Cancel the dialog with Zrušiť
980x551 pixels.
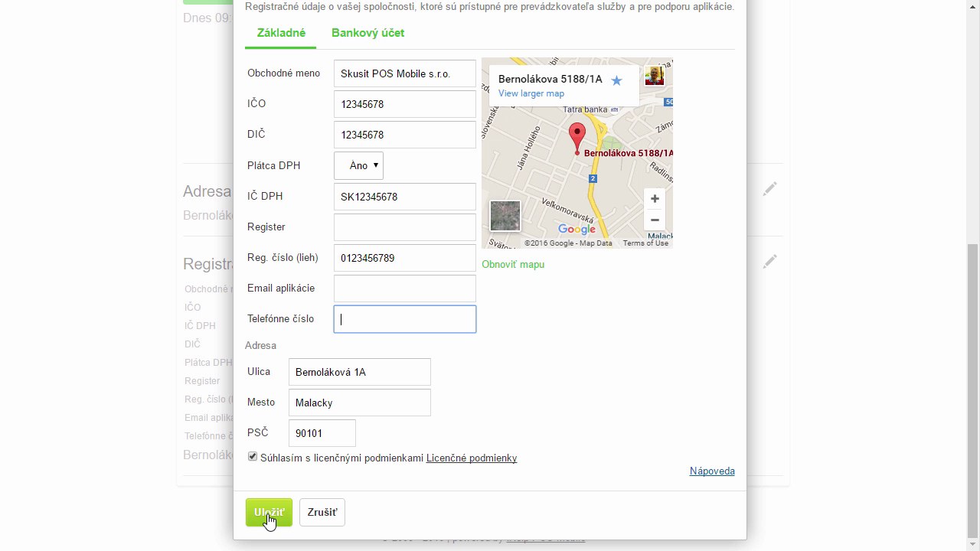pyautogui.click(x=322, y=513)
